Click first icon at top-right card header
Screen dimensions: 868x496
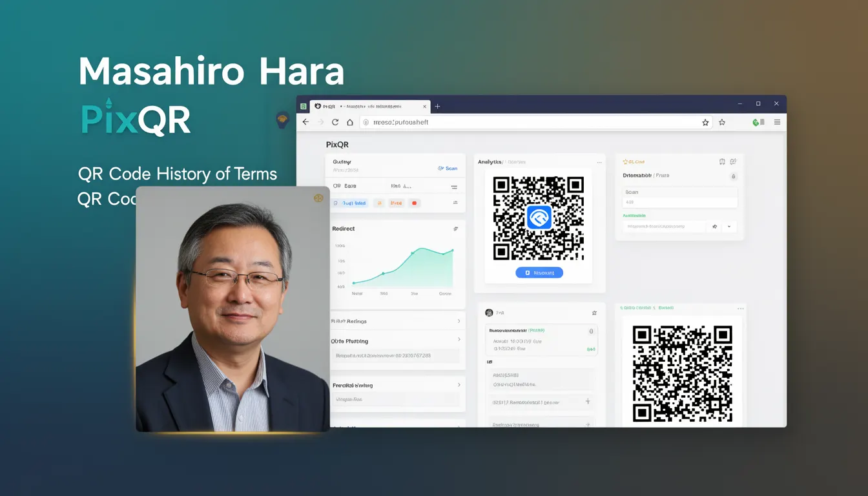pos(722,162)
